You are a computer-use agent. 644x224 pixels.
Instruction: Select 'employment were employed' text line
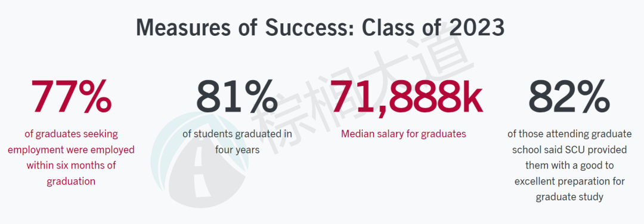click(x=71, y=150)
